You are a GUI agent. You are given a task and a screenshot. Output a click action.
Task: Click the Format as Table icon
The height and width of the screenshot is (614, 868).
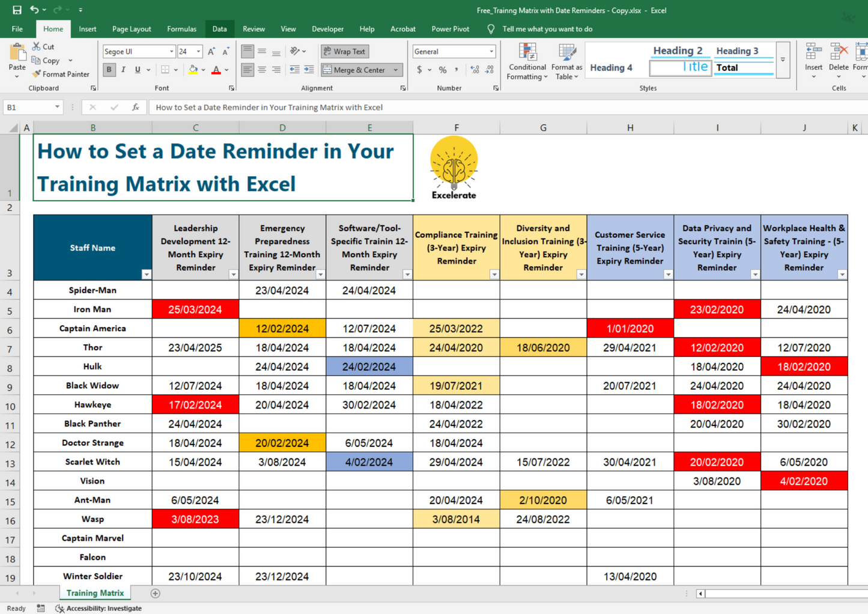click(568, 54)
